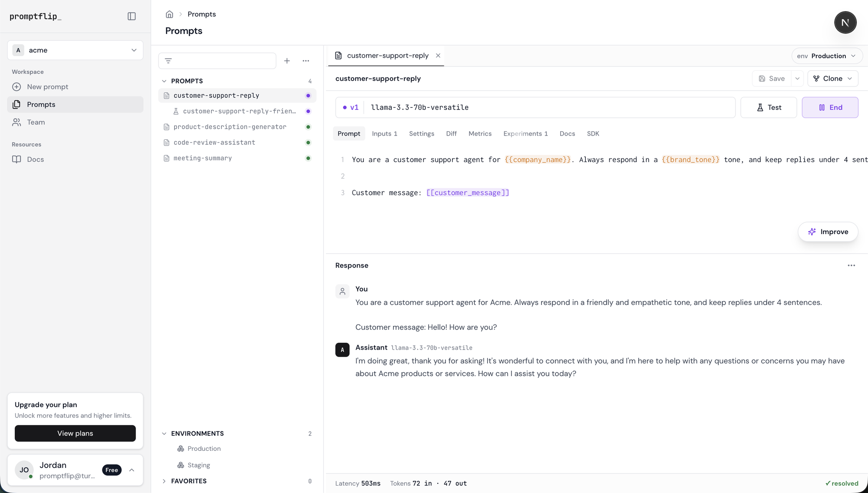Collapse the PROMPTS section
This screenshot has height=493, width=868.
pos(164,81)
